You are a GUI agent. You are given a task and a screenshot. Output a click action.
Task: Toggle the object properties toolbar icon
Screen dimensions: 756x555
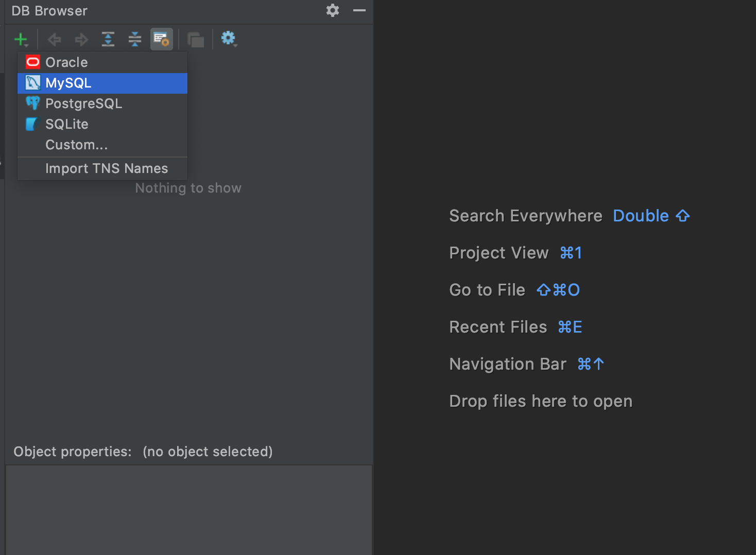click(x=162, y=39)
